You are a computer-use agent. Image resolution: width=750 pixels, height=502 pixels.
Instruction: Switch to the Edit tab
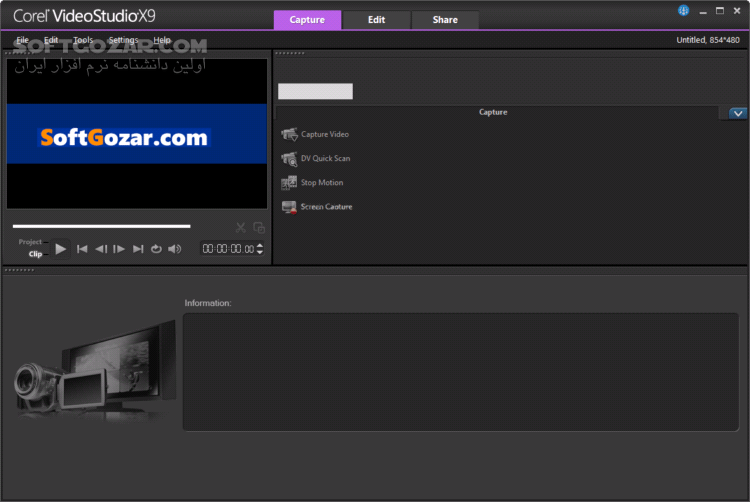pos(376,20)
